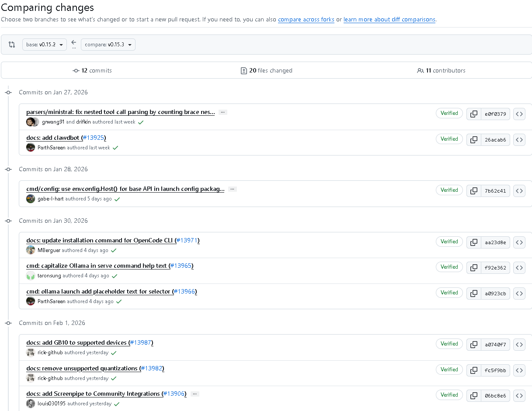Viewport: 532px width, 411px height.
Task: Open MBerguer author profile link
Action: [x=49, y=250]
